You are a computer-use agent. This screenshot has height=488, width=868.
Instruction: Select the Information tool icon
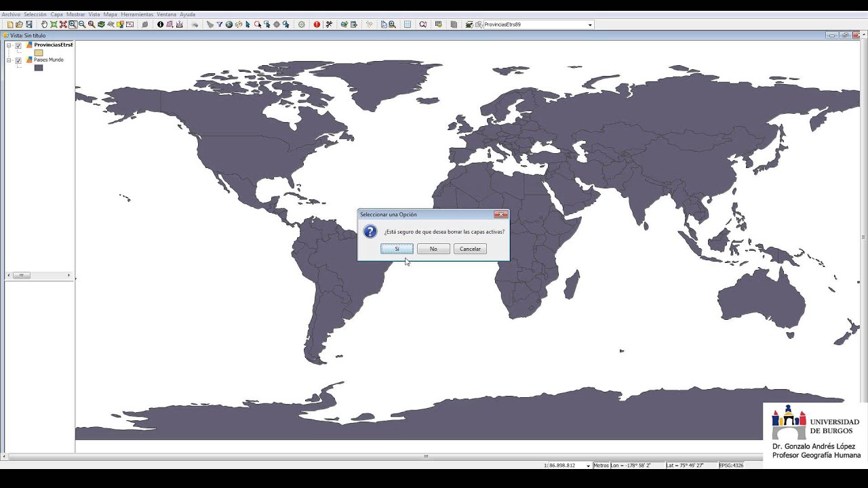point(160,24)
